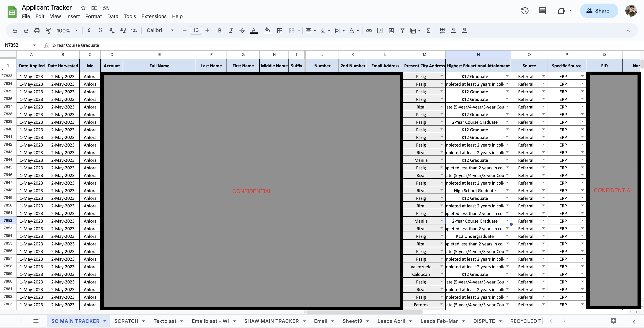Screen dimensions: 644x328
Task: Toggle bold formatting
Action: click(x=220, y=30)
